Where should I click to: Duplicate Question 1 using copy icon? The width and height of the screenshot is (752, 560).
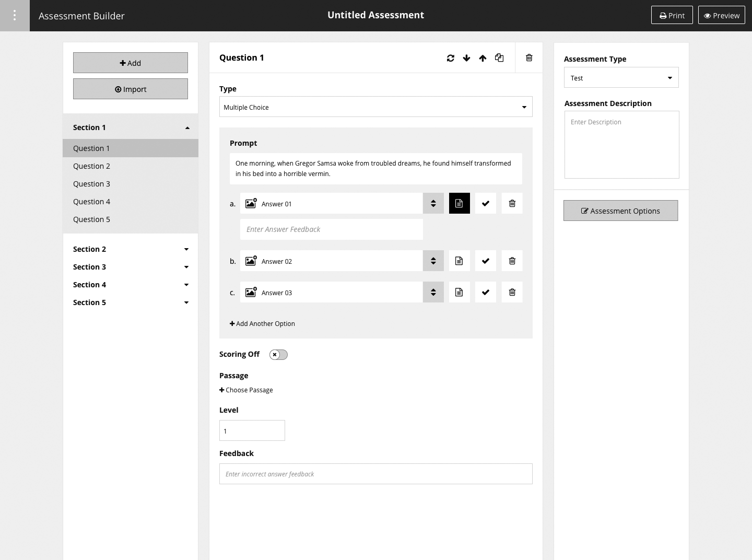point(499,58)
